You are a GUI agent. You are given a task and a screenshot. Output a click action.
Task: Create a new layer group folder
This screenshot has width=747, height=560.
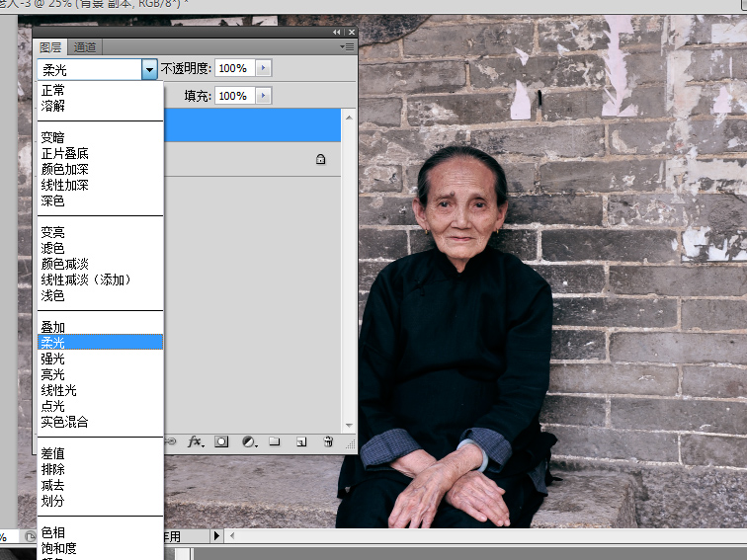(x=275, y=441)
